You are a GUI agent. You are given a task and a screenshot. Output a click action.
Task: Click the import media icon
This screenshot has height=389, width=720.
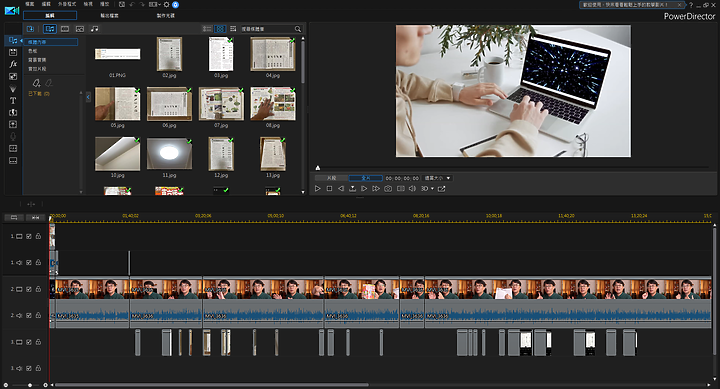coord(30,29)
